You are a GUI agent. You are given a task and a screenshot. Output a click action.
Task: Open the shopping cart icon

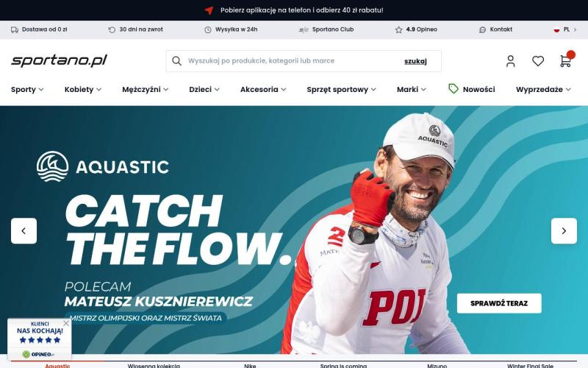point(565,61)
